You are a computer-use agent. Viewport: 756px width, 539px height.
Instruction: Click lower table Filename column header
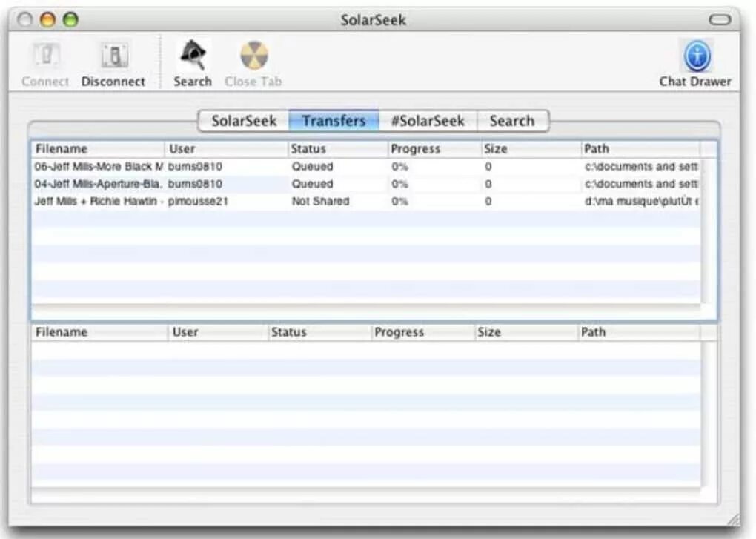coord(100,332)
